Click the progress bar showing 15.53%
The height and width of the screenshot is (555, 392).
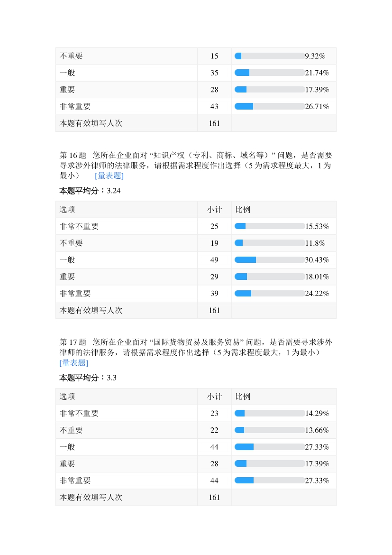269,226
